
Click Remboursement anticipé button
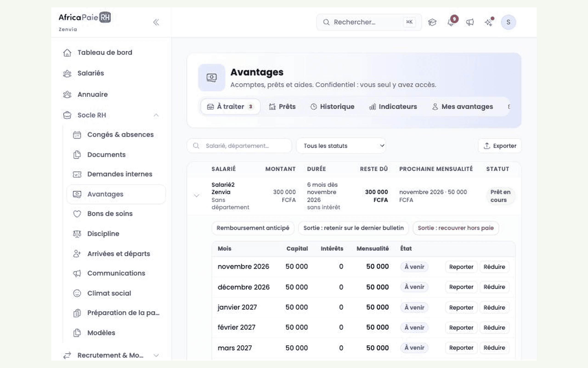(253, 228)
